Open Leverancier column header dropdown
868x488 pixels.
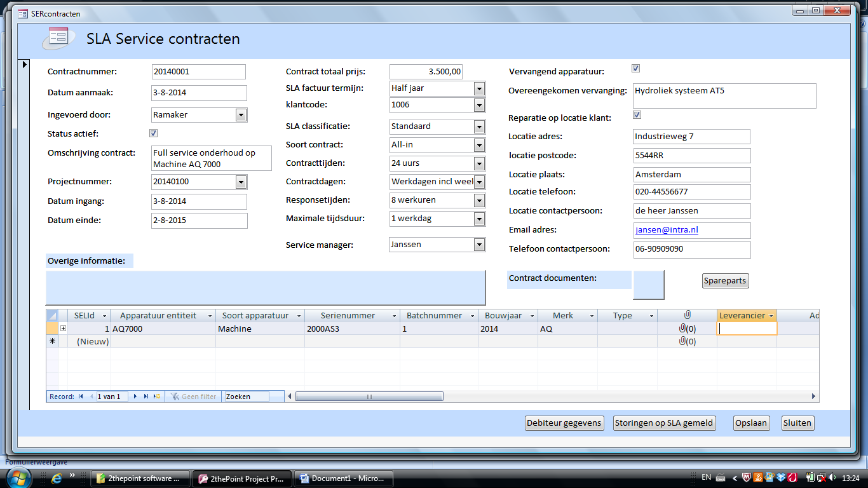(771, 316)
